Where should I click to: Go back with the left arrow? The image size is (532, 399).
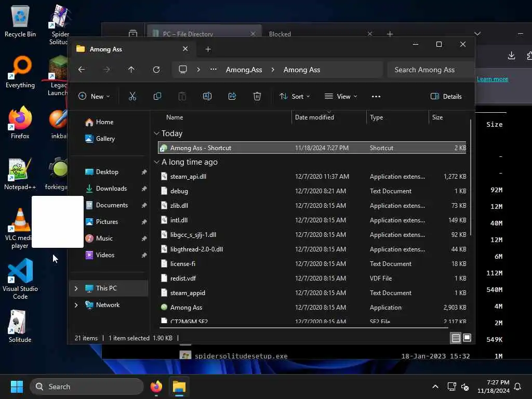[x=82, y=70]
